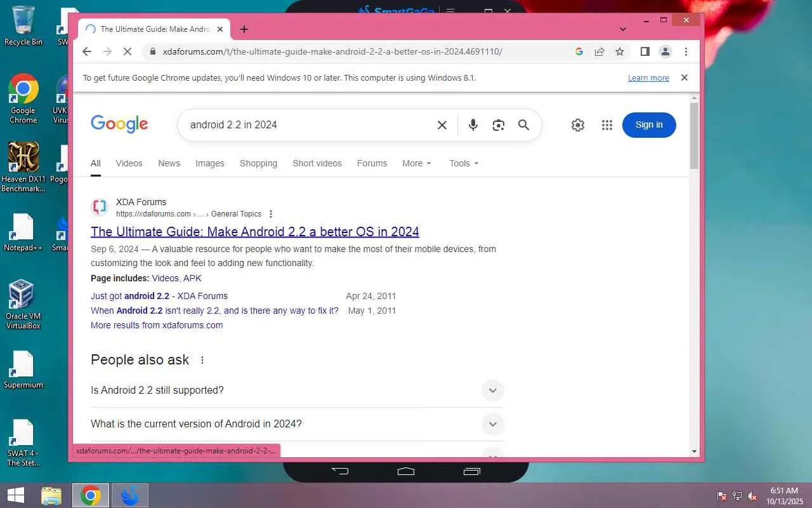Open Chrome's three-dot menu
The height and width of the screenshot is (508, 812).
click(686, 52)
